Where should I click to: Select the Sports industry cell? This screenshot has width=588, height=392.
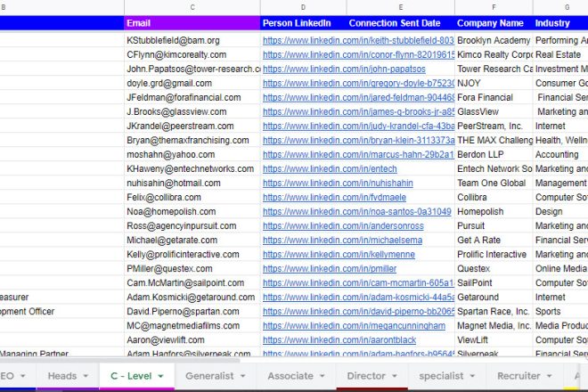(560, 311)
